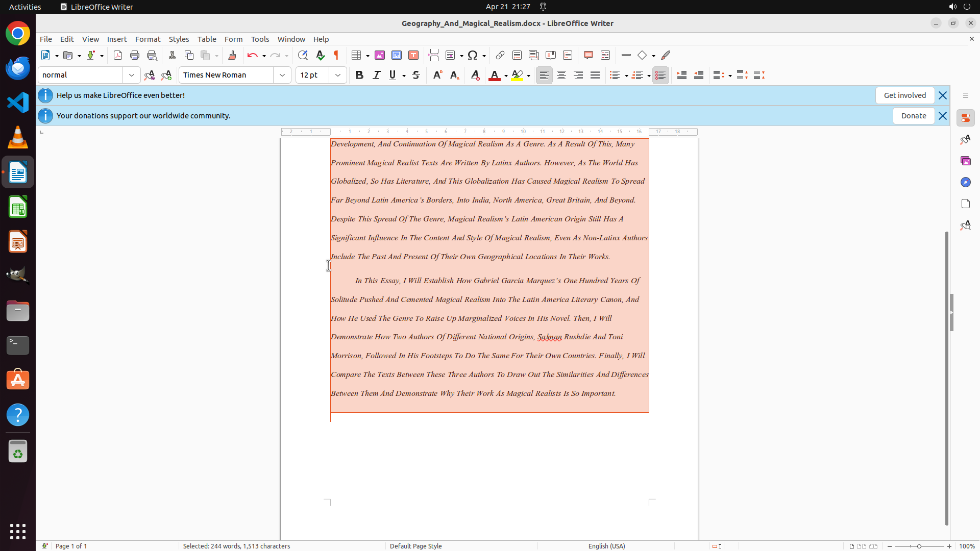This screenshot has height=551, width=980.
Task: Toggle Italic formatting
Action: [376, 75]
